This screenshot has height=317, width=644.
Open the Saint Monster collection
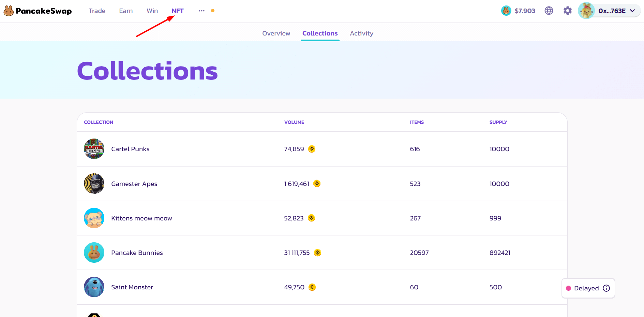tap(132, 287)
